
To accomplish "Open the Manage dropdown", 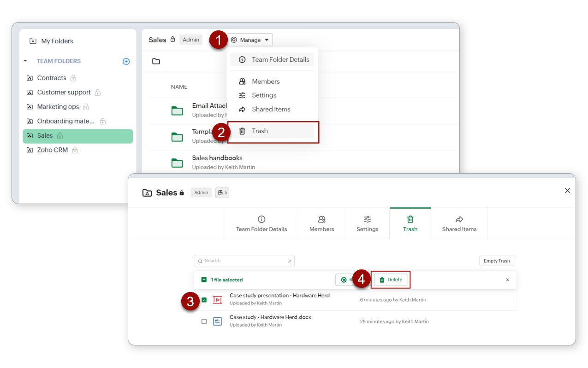I will pos(251,40).
